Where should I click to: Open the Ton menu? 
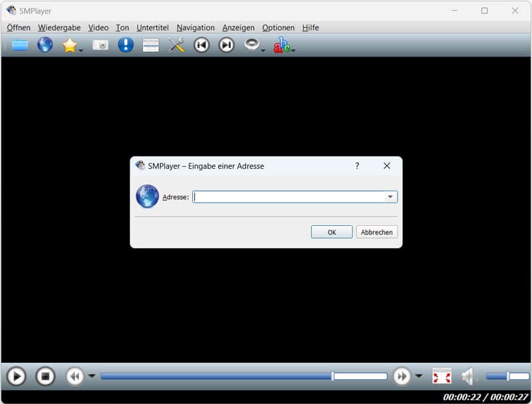122,27
